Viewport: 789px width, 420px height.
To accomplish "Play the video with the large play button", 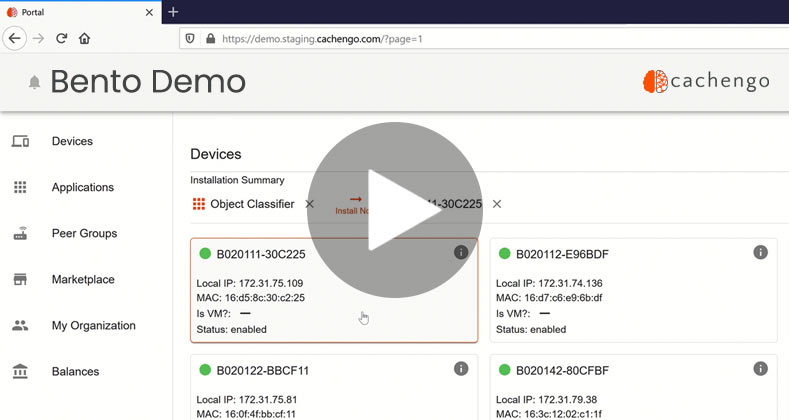I will (x=395, y=210).
